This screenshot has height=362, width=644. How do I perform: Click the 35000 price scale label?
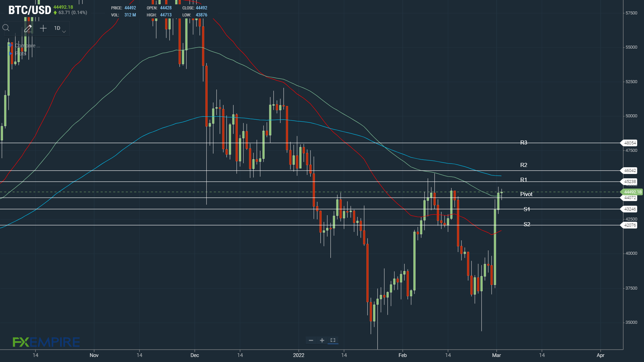pyautogui.click(x=631, y=322)
